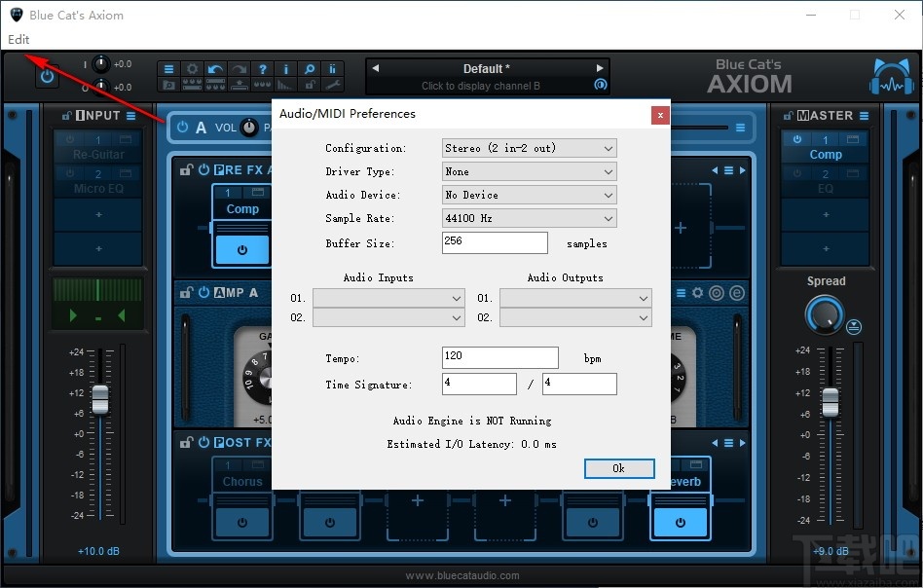
Task: Select the Comp slot in MASTER section
Action: (x=826, y=154)
